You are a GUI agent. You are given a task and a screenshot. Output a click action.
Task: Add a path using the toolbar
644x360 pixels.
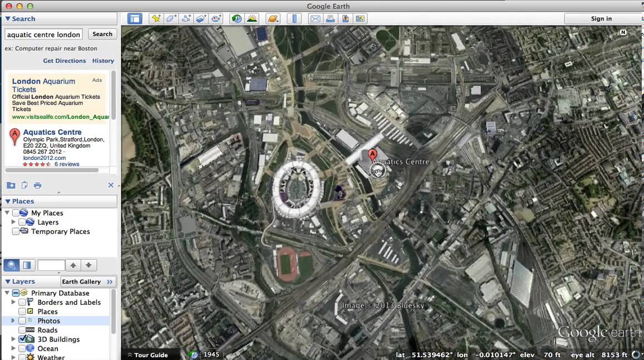186,18
